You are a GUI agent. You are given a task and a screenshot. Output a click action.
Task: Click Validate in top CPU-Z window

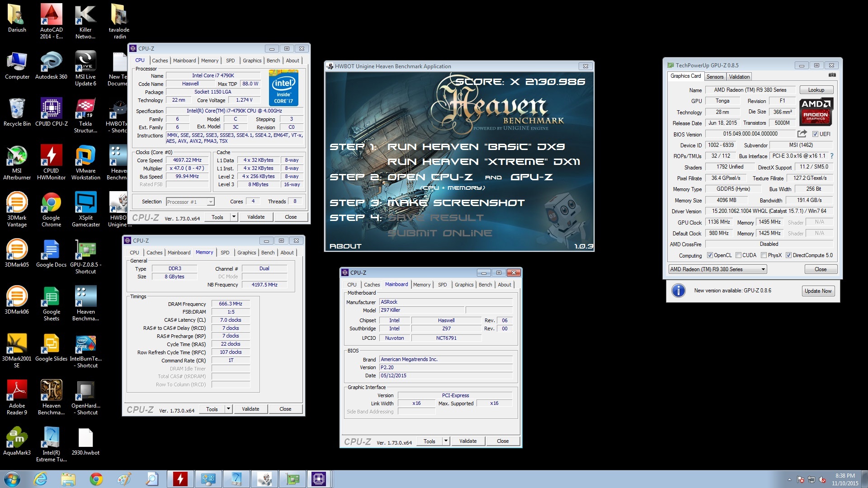point(256,217)
